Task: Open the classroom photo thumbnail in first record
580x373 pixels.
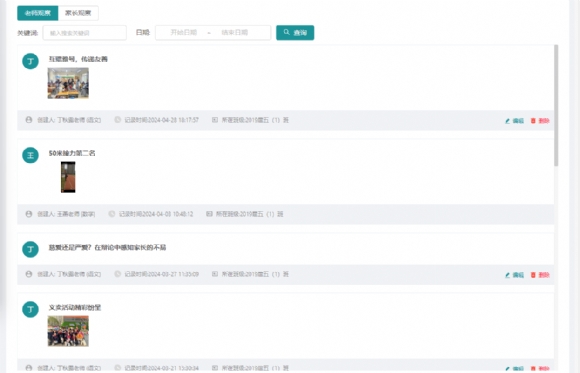Action: point(68,83)
